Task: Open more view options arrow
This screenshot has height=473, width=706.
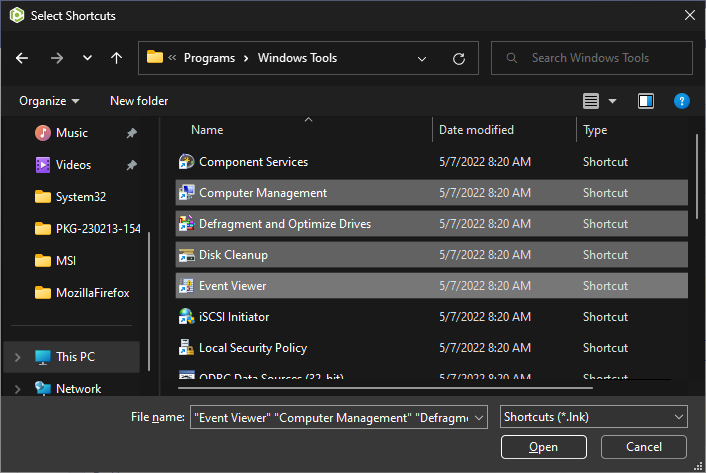Action: [x=612, y=101]
